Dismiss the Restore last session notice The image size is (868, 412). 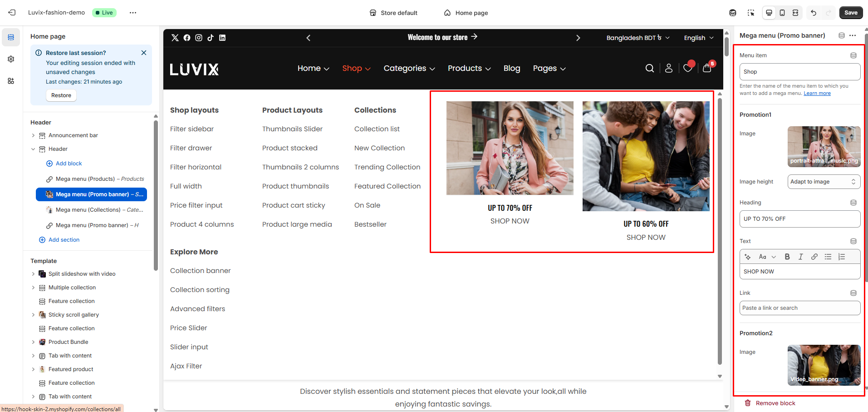click(x=144, y=53)
